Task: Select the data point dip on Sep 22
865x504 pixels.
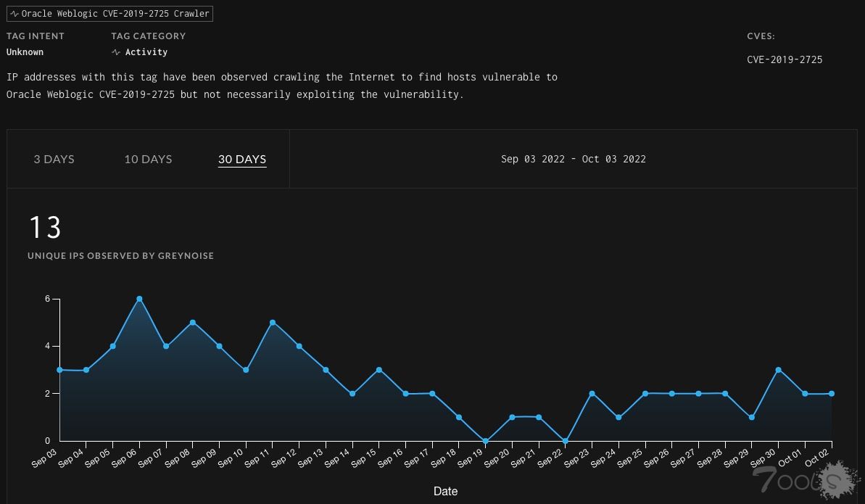Action: [x=563, y=440]
